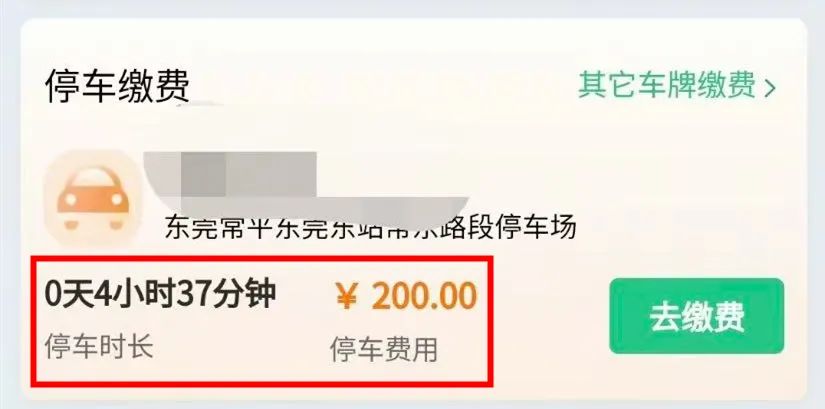Click the 东莞 text at the address start

coord(192,227)
